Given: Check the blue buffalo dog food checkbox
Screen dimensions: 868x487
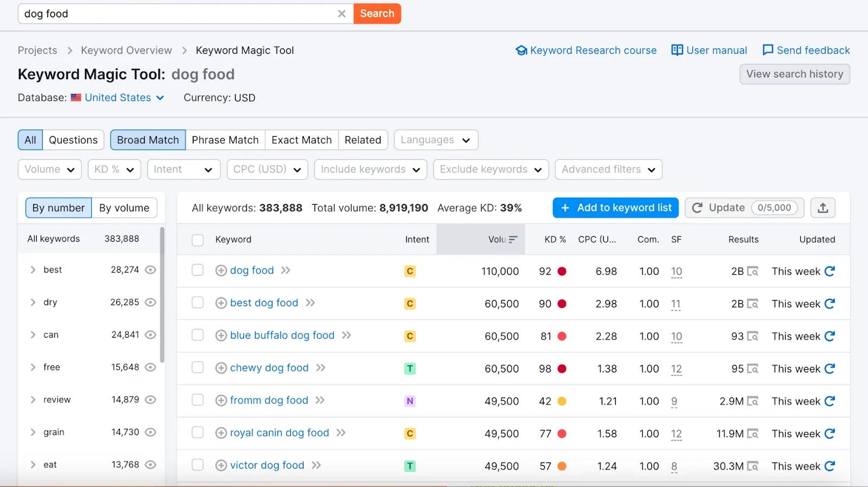Looking at the screenshot, I should coord(197,335).
